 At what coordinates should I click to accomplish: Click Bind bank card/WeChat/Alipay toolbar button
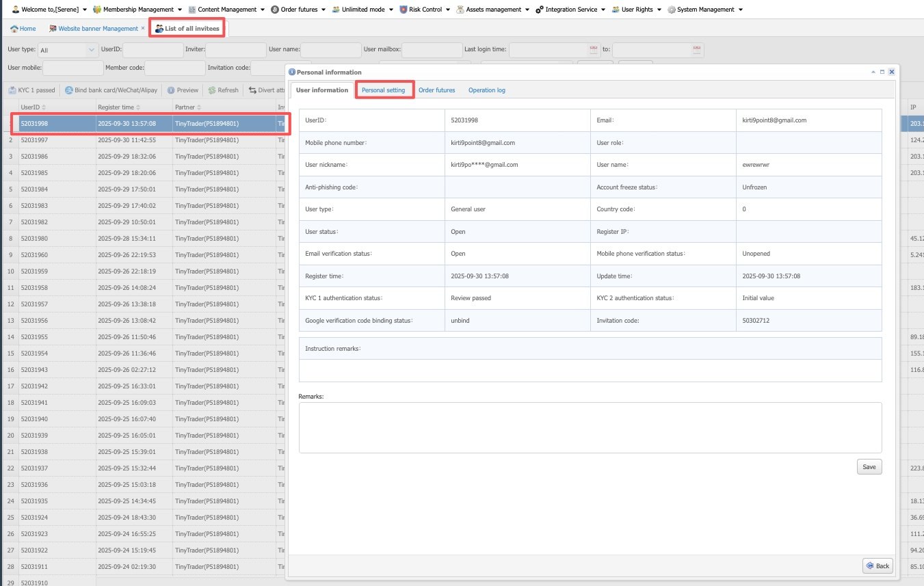111,90
